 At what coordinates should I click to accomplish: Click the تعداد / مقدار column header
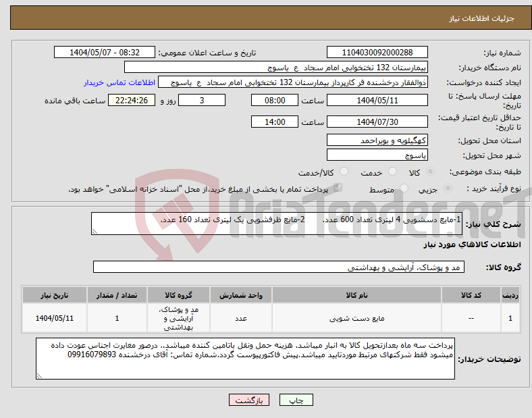click(117, 295)
